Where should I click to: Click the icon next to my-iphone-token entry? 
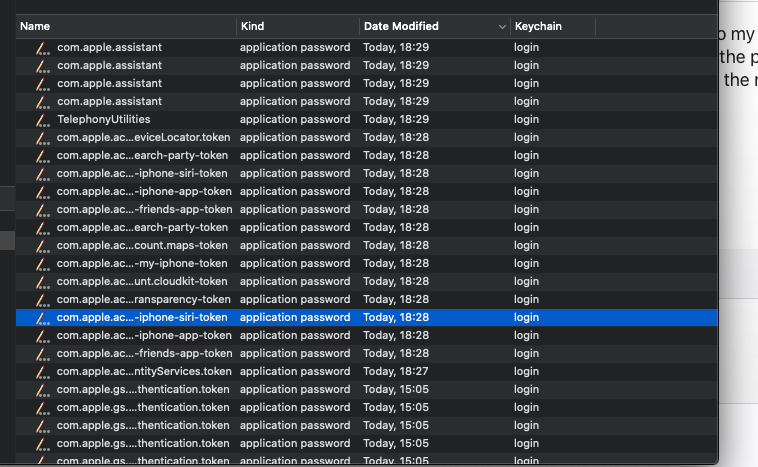tap(41, 263)
